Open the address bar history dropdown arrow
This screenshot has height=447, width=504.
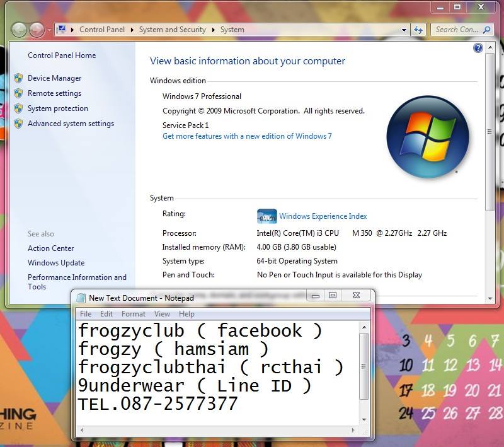click(x=404, y=30)
